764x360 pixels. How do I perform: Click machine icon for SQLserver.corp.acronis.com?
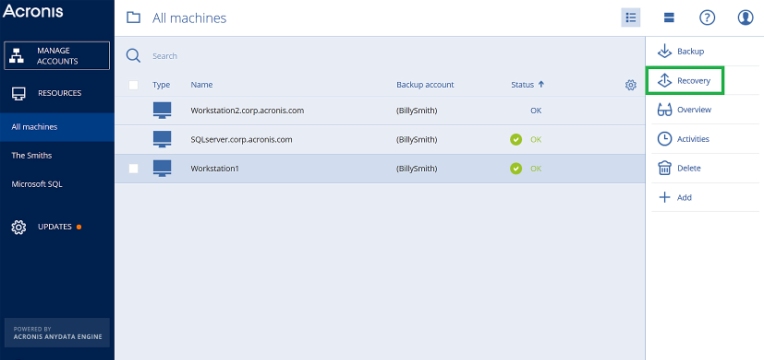pyautogui.click(x=162, y=139)
